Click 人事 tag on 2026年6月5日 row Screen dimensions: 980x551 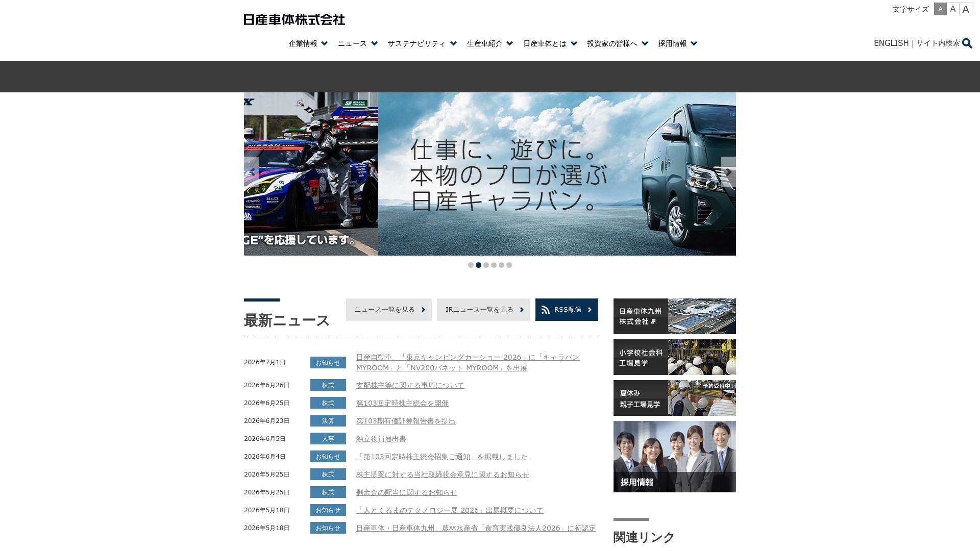pyautogui.click(x=328, y=439)
